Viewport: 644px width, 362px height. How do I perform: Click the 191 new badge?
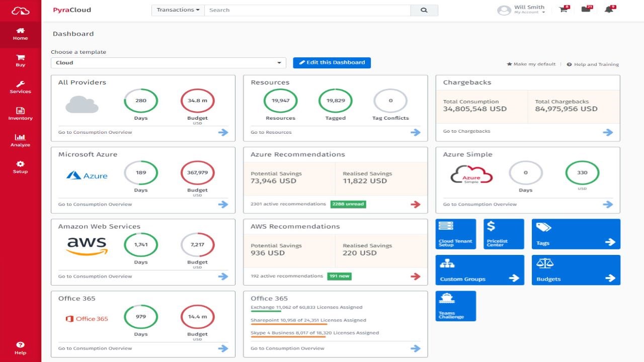click(340, 276)
